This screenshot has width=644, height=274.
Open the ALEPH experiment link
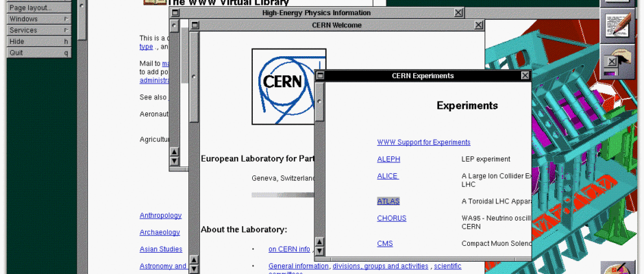tap(388, 159)
